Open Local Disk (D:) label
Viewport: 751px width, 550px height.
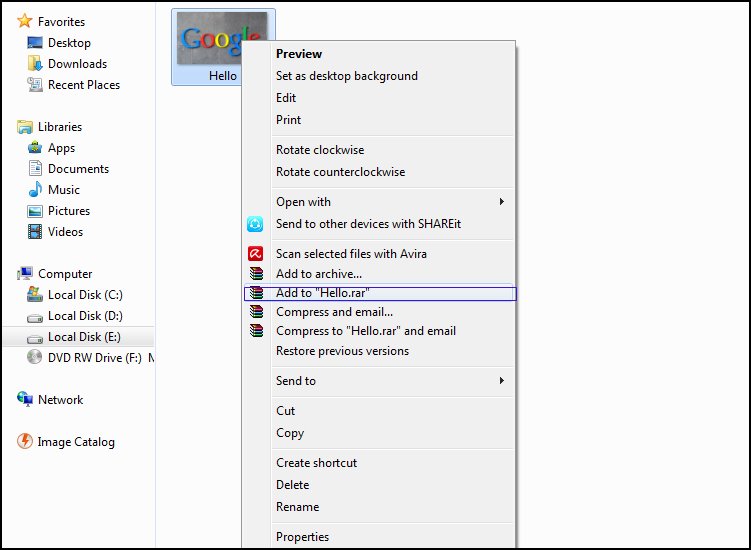click(85, 316)
